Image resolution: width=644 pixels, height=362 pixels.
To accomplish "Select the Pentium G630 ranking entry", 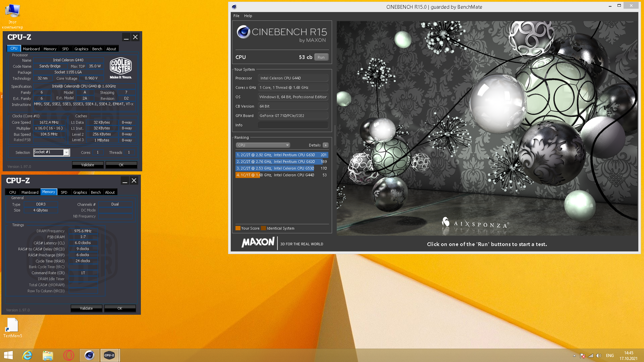I will pos(282,155).
